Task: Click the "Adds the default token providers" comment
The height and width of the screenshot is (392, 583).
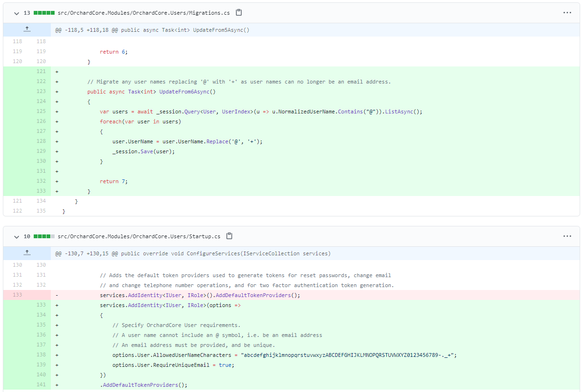Action: [245, 275]
